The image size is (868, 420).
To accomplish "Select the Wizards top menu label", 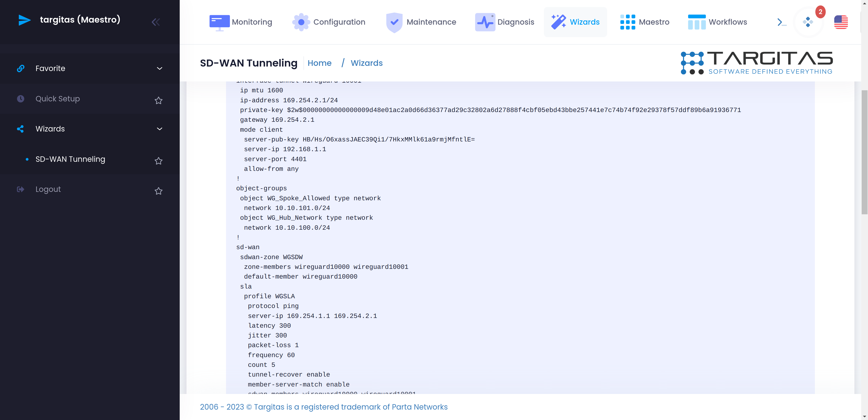I will coord(585,22).
